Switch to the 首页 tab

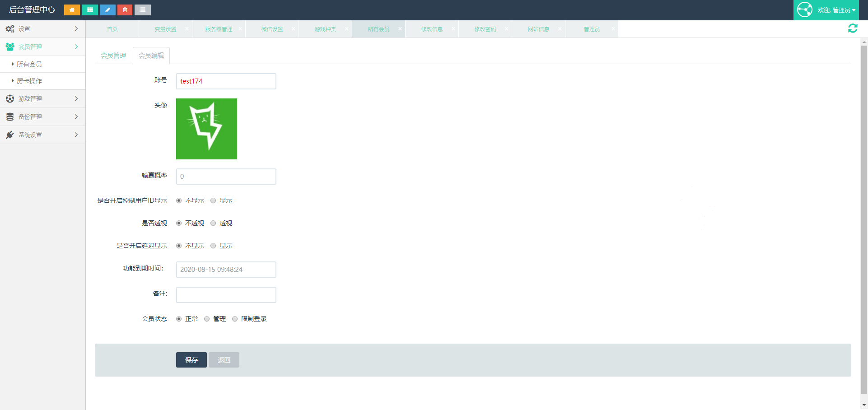112,29
